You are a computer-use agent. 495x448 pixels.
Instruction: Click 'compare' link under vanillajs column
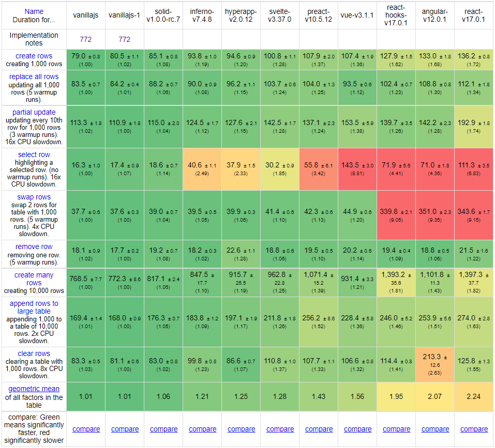pyautogui.click(x=86, y=429)
